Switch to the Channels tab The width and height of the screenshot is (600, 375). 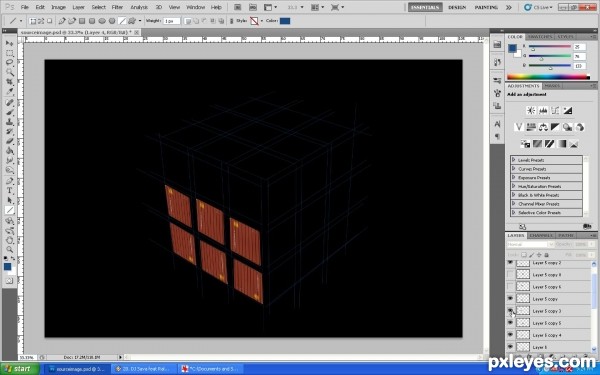(541, 235)
